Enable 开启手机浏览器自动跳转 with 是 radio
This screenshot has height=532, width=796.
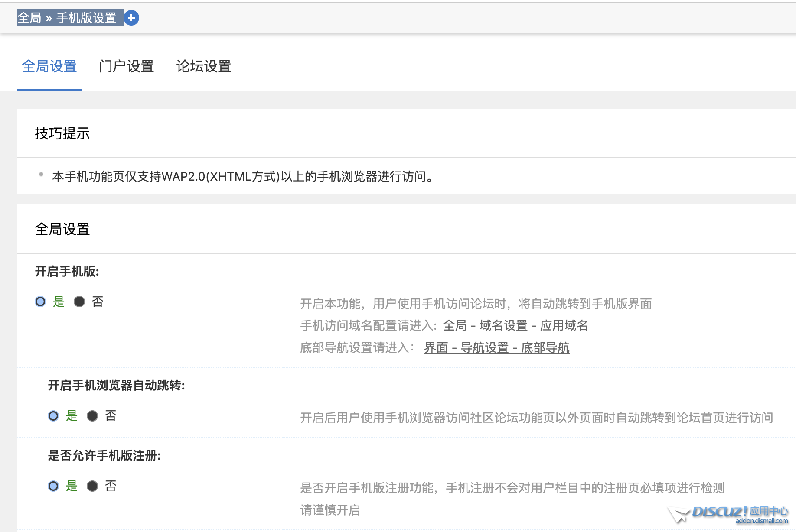click(x=53, y=416)
